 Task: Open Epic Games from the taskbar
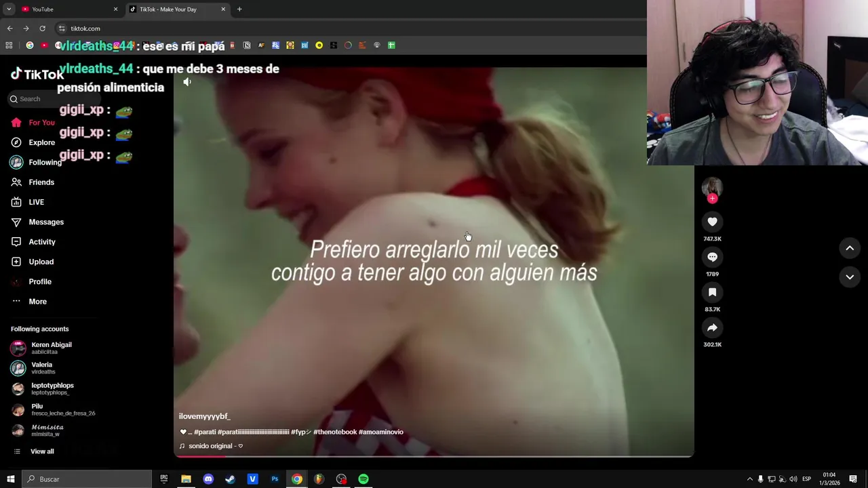[x=163, y=479]
